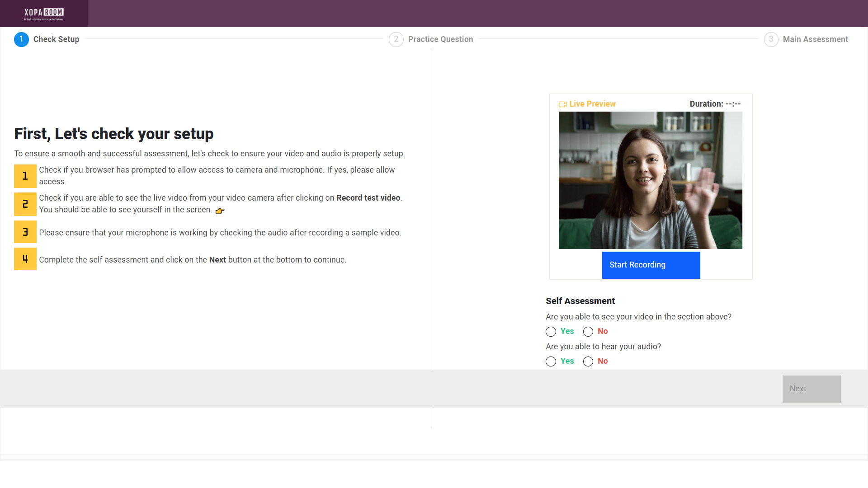
Task: Click the Duration timer display
Action: (x=715, y=104)
